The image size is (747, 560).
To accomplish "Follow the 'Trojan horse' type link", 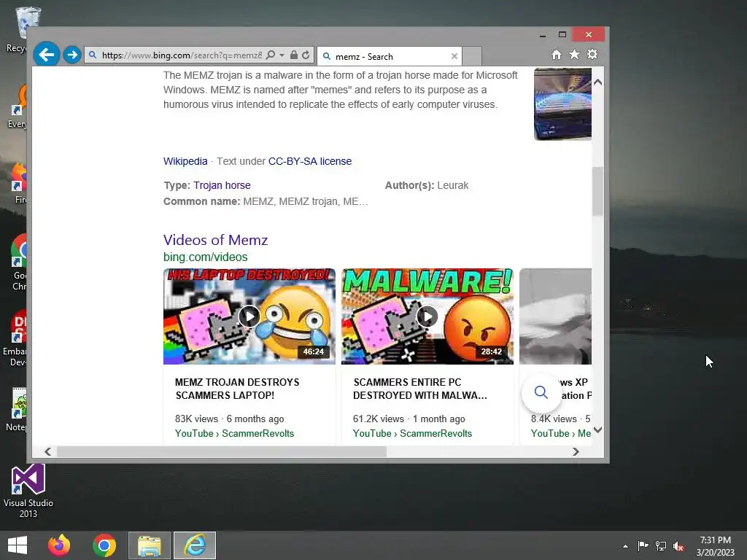I will point(222,185).
